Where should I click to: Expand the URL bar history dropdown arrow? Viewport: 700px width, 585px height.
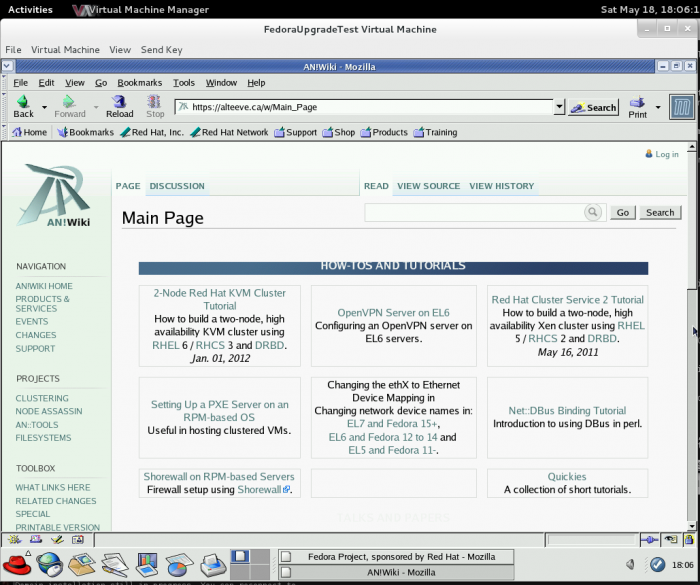pyautogui.click(x=559, y=107)
